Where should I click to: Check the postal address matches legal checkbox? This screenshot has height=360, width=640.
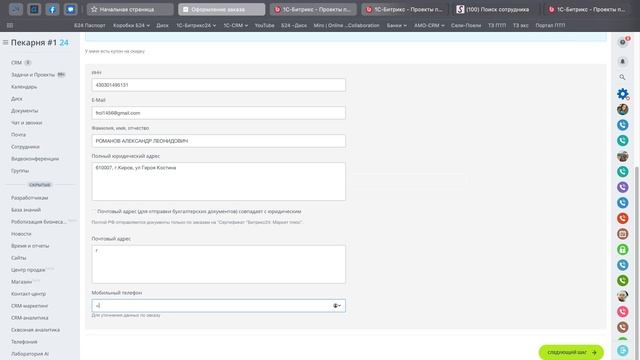pos(93,211)
